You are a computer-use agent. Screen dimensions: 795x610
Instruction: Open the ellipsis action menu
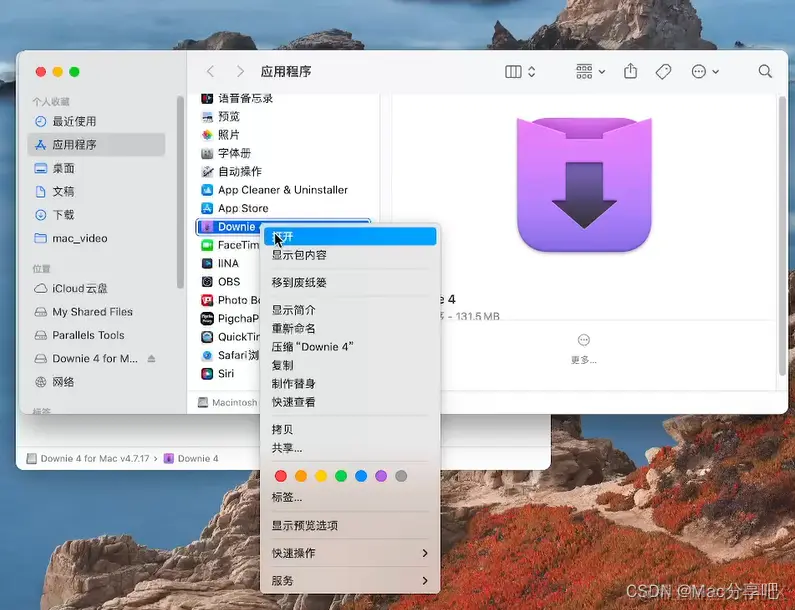(x=705, y=71)
